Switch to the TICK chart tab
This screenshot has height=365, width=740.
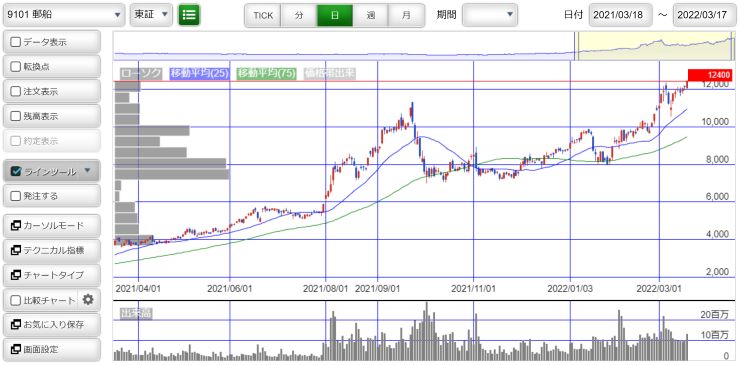click(x=263, y=15)
